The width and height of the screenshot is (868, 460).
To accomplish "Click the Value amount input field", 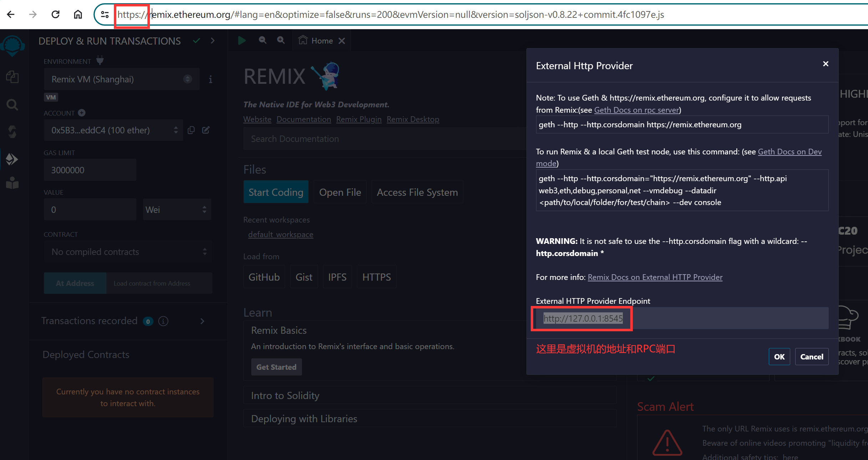I will 90,210.
